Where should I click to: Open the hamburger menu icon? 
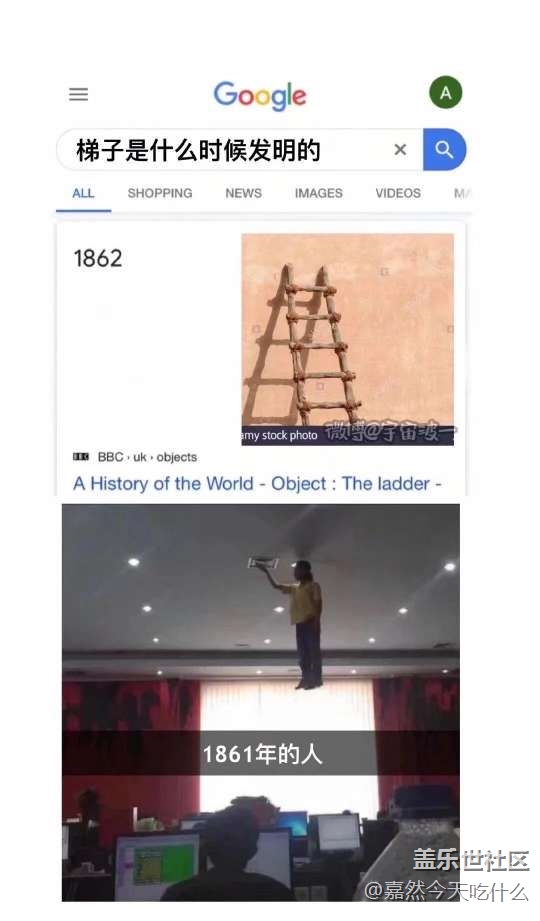79,94
